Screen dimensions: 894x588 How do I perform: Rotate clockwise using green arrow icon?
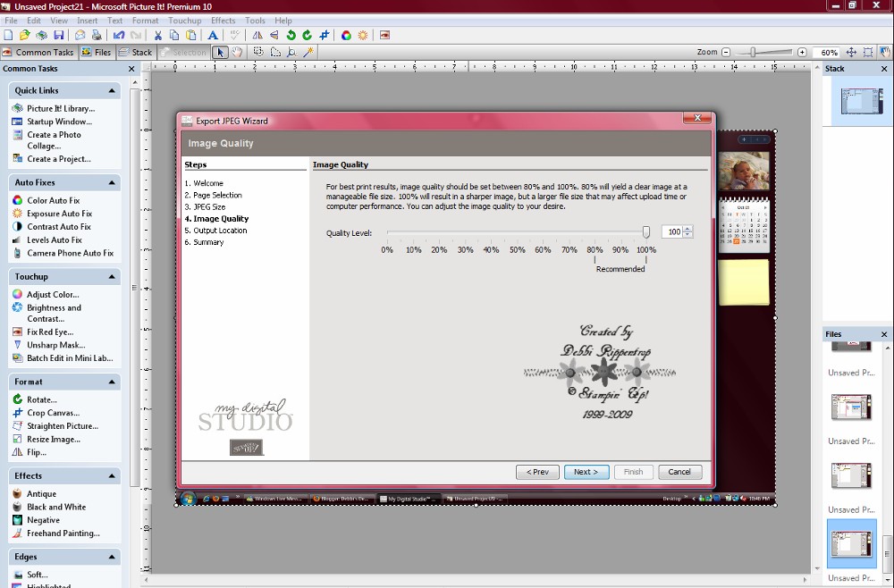click(x=308, y=36)
